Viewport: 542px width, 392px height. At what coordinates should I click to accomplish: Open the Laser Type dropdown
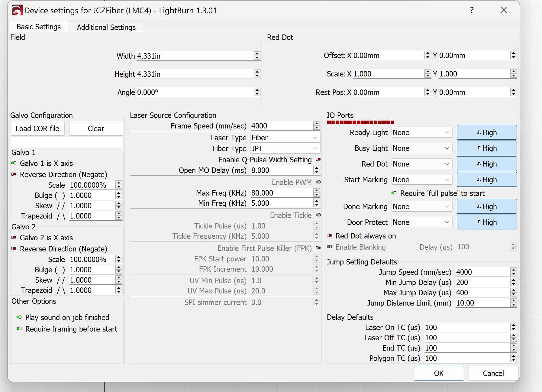(285, 138)
